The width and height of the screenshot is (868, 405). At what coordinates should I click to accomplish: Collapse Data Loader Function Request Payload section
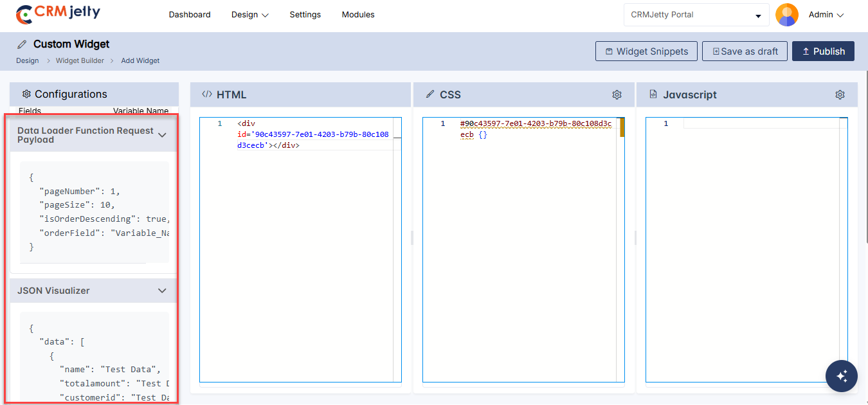coord(162,135)
